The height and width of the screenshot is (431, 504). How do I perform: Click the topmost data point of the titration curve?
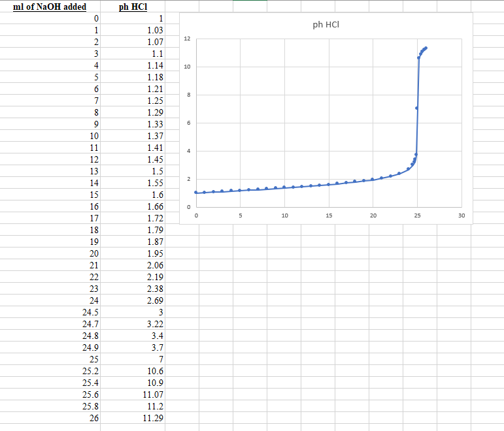pyautogui.click(x=426, y=48)
